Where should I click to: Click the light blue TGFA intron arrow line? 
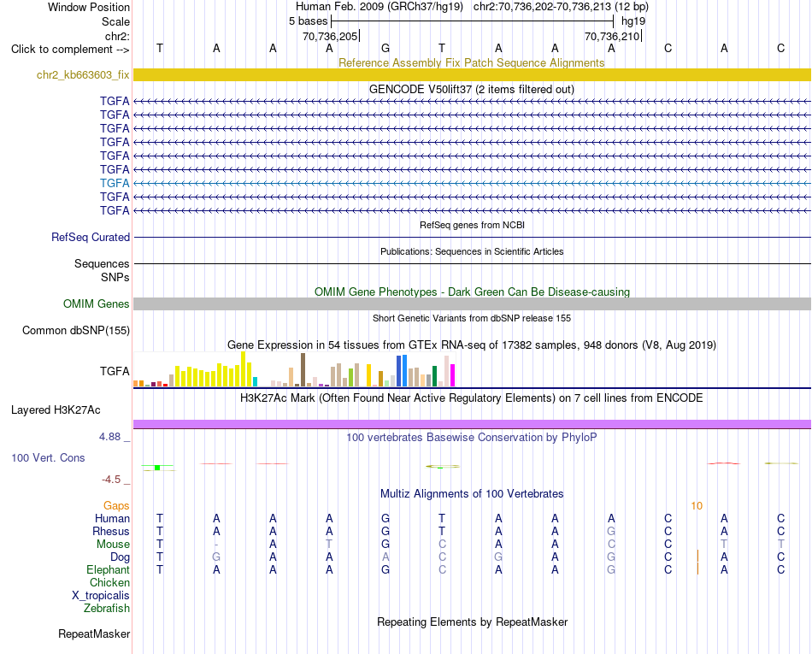[x=472, y=183]
